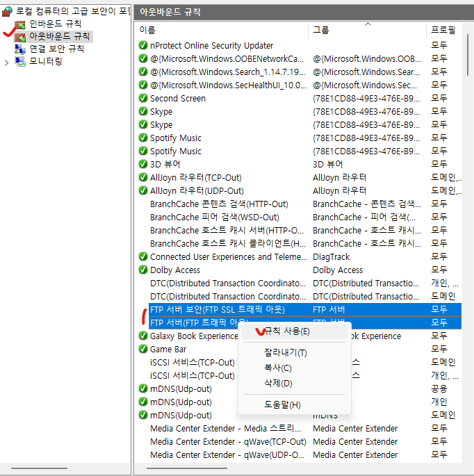
Task: Sort by 이름 column header
Action: (222, 30)
